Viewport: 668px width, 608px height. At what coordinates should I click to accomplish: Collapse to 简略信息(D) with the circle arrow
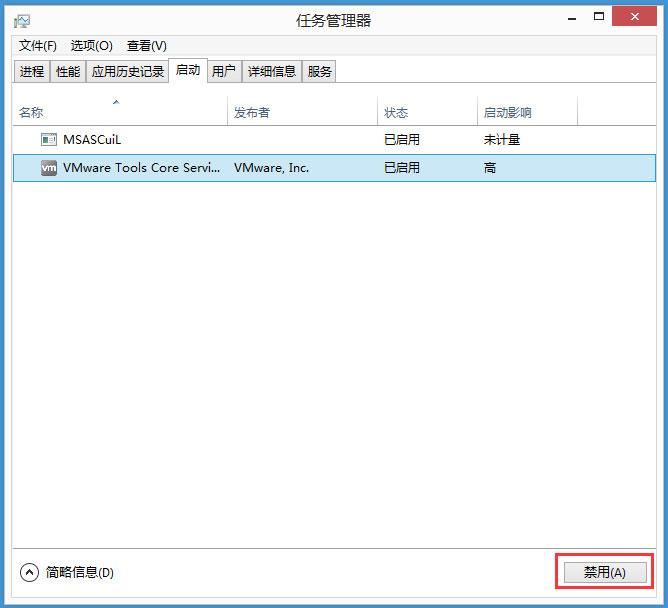(29, 572)
